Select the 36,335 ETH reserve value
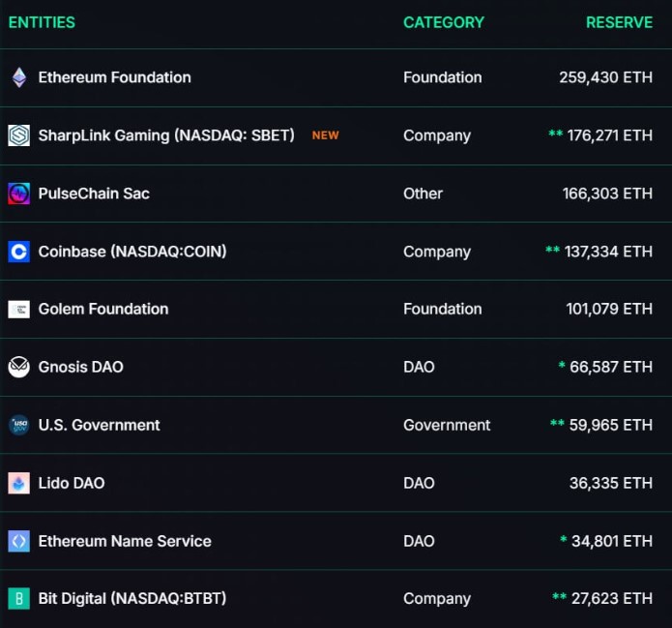The image size is (672, 628). (611, 483)
